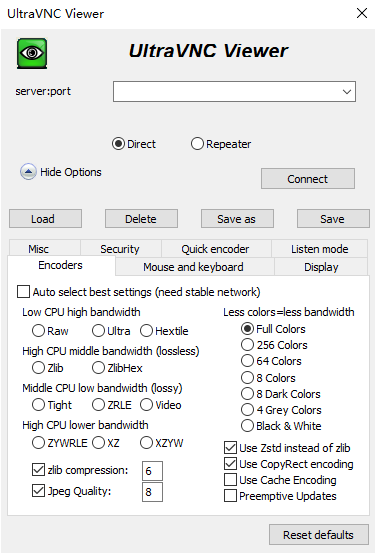Close the UltraVNC Viewer window

click(362, 13)
